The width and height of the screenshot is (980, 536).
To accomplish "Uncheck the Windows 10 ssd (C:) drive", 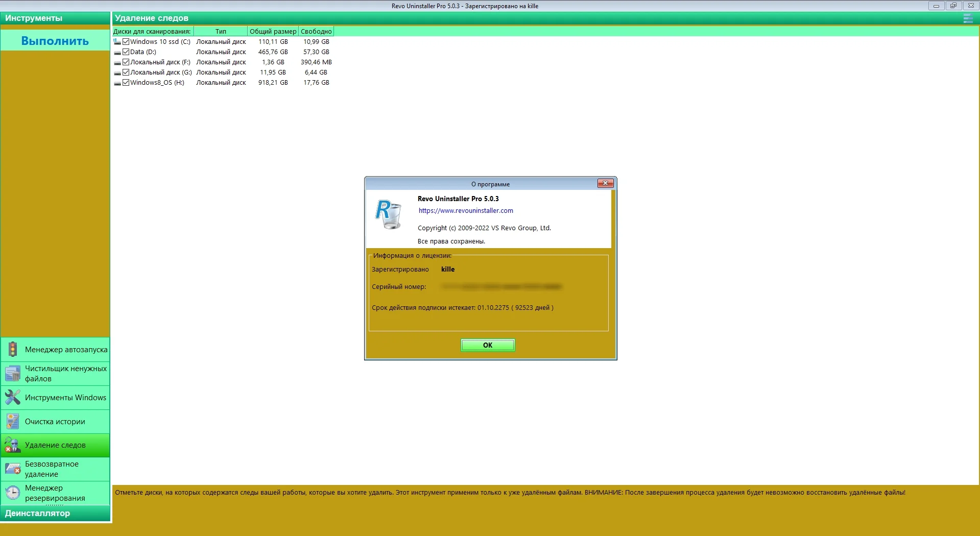I will click(x=126, y=42).
